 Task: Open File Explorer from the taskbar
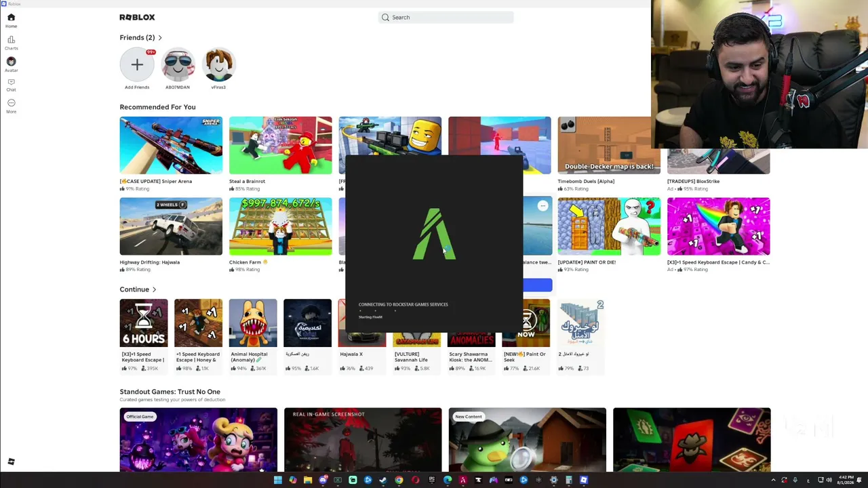pos(307,480)
